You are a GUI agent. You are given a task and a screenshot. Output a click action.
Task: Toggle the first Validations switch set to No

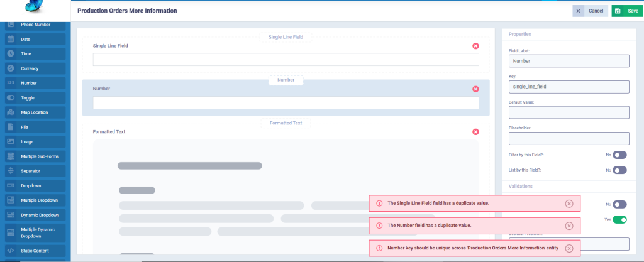tap(619, 204)
